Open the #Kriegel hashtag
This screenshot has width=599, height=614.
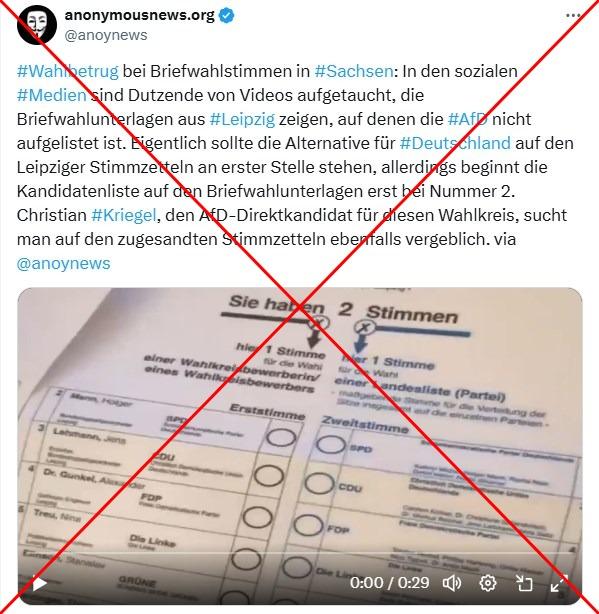(124, 215)
